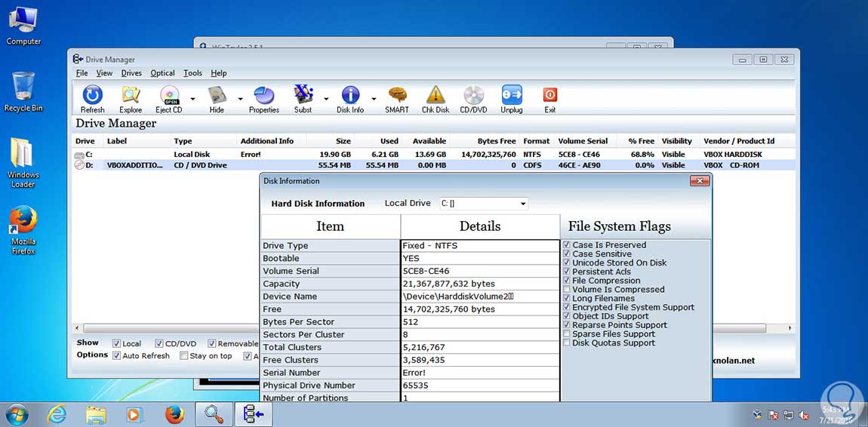Select the C: Local Disk row
The width and height of the screenshot is (868, 427).
[434, 155]
